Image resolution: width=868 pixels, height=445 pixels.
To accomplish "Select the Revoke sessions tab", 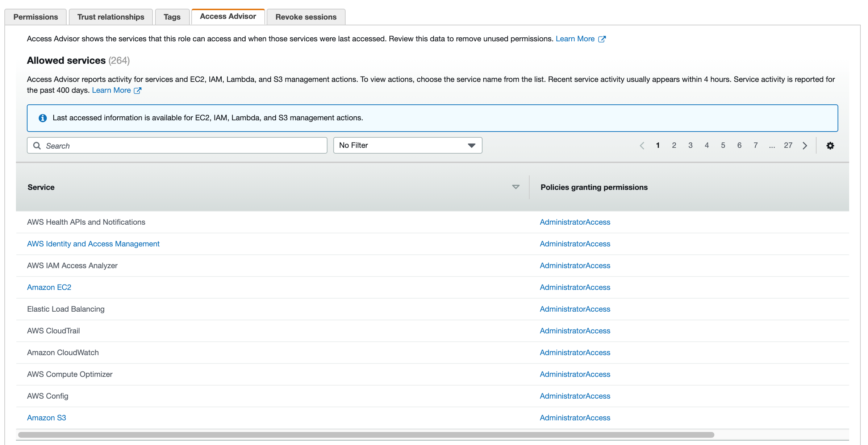I will (x=306, y=17).
